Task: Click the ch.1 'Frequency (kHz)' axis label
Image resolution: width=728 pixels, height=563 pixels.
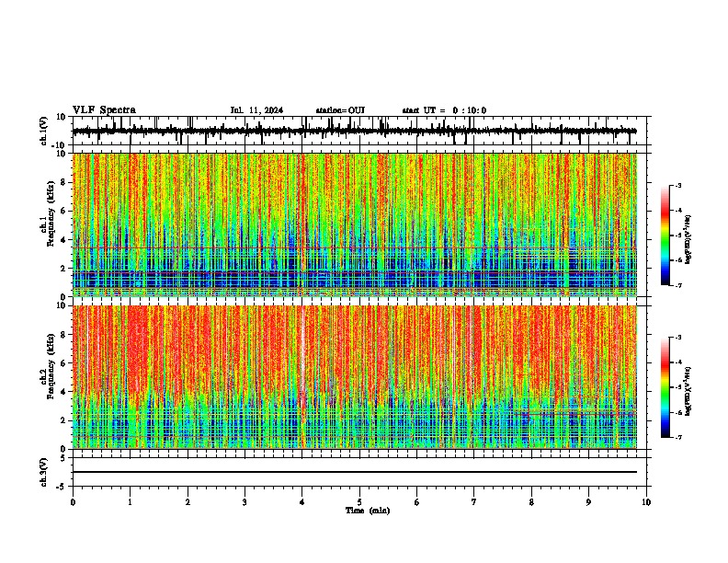Action: [x=51, y=214]
